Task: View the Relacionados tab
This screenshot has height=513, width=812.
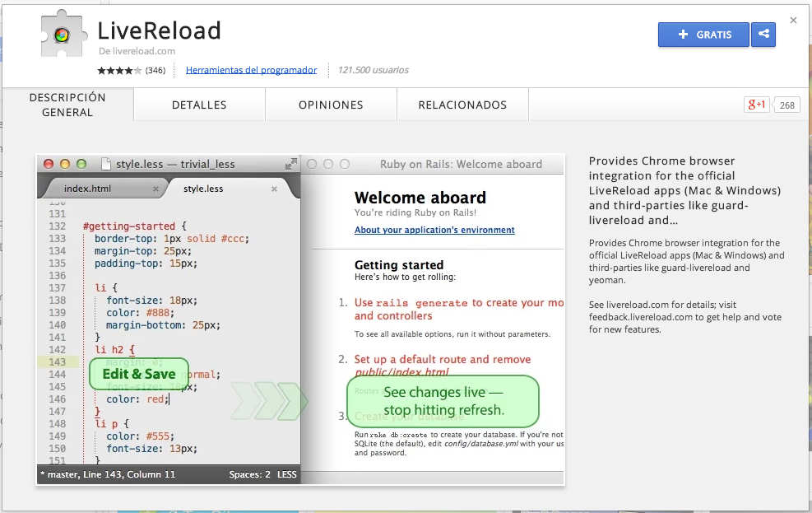Action: click(x=462, y=105)
